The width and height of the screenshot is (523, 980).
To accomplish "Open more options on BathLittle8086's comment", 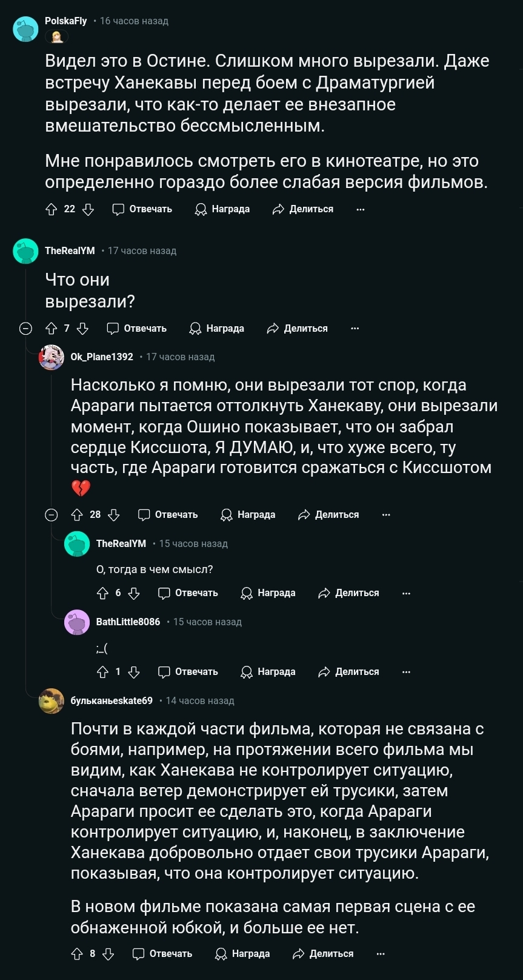I will (x=406, y=672).
